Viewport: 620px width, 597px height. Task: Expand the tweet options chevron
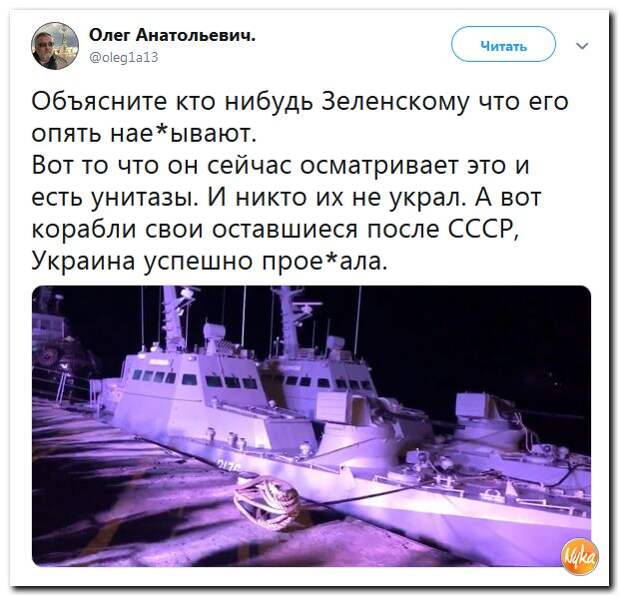tap(582, 46)
